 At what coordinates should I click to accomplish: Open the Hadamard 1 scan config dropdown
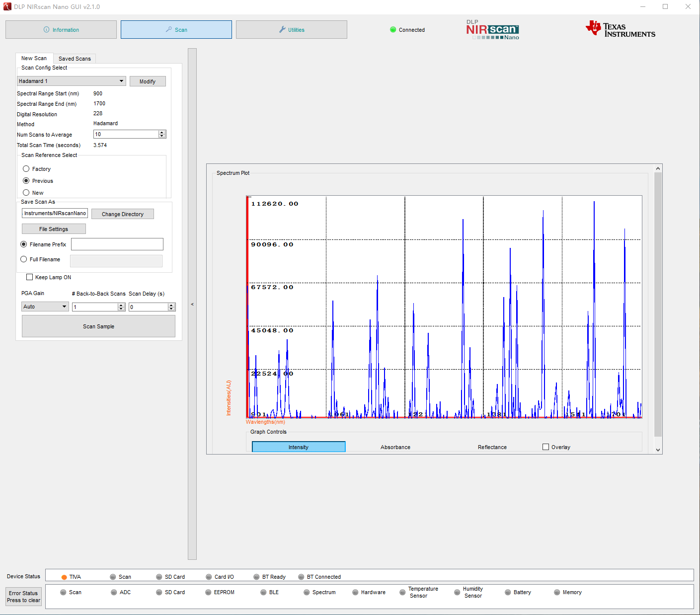click(x=71, y=81)
